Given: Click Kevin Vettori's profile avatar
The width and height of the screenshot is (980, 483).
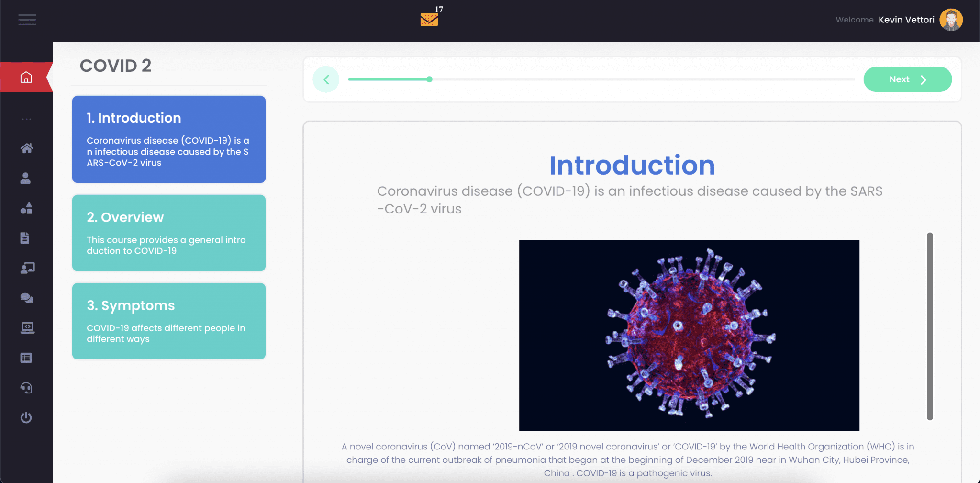Looking at the screenshot, I should coord(951,20).
